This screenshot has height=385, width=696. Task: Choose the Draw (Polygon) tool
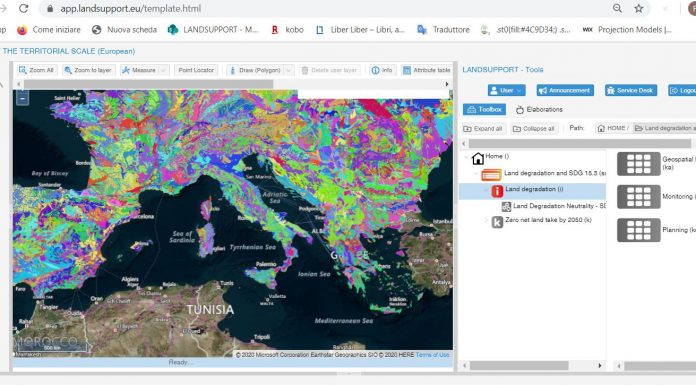(255, 70)
